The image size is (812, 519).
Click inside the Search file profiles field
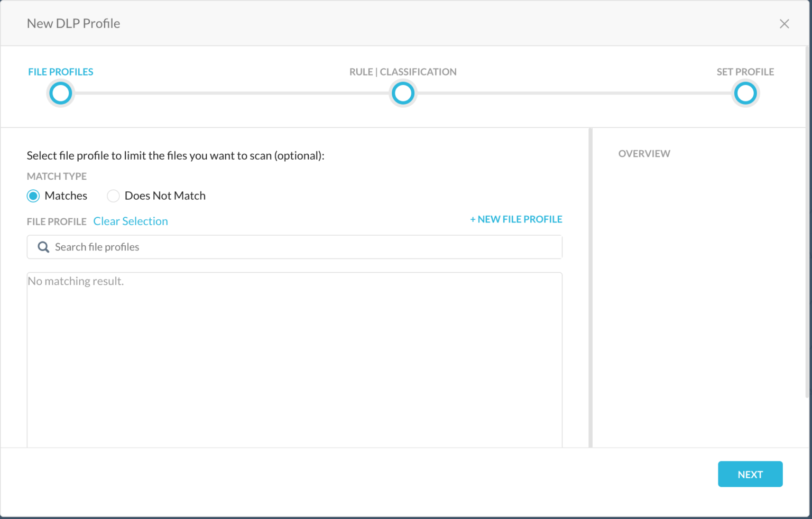click(211, 247)
